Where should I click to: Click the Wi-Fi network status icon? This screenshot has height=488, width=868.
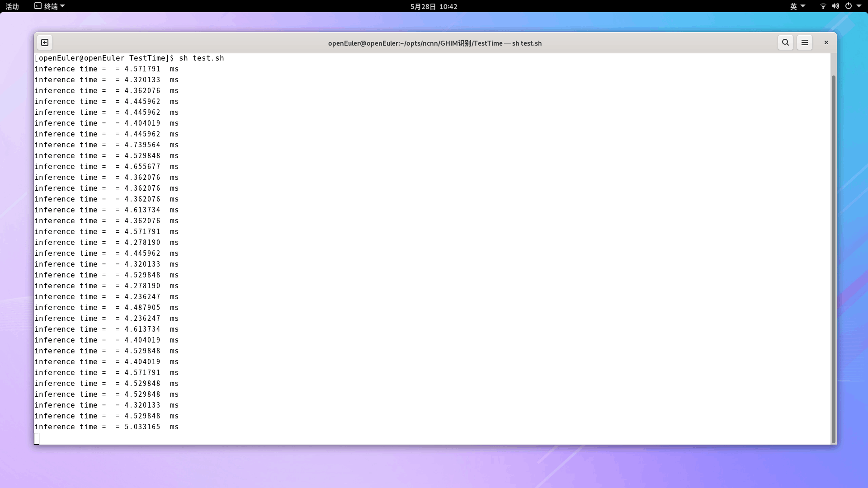pyautogui.click(x=823, y=6)
